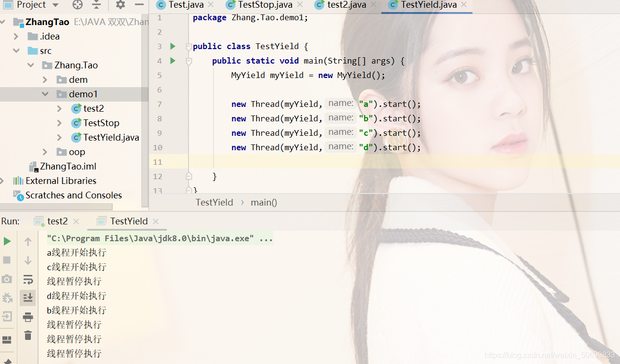620x364 pixels.
Task: Click the locate/select opened file target icon
Action: (x=77, y=5)
